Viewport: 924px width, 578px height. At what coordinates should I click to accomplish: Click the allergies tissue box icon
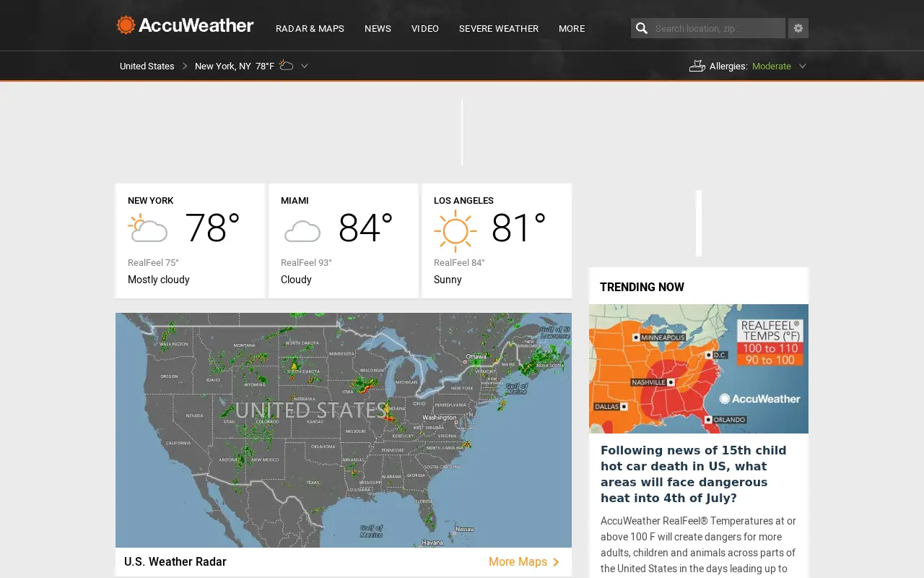[697, 66]
